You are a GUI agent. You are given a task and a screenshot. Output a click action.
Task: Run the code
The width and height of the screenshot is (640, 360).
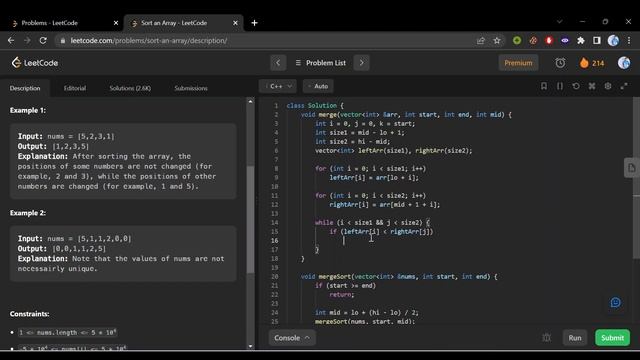click(x=575, y=338)
